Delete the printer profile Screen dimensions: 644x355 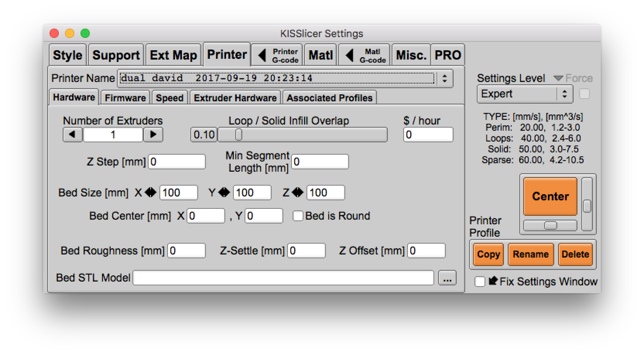pyautogui.click(x=575, y=254)
